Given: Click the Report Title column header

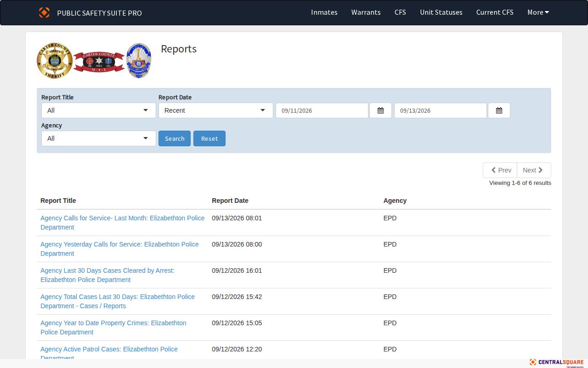Looking at the screenshot, I should click(58, 201).
